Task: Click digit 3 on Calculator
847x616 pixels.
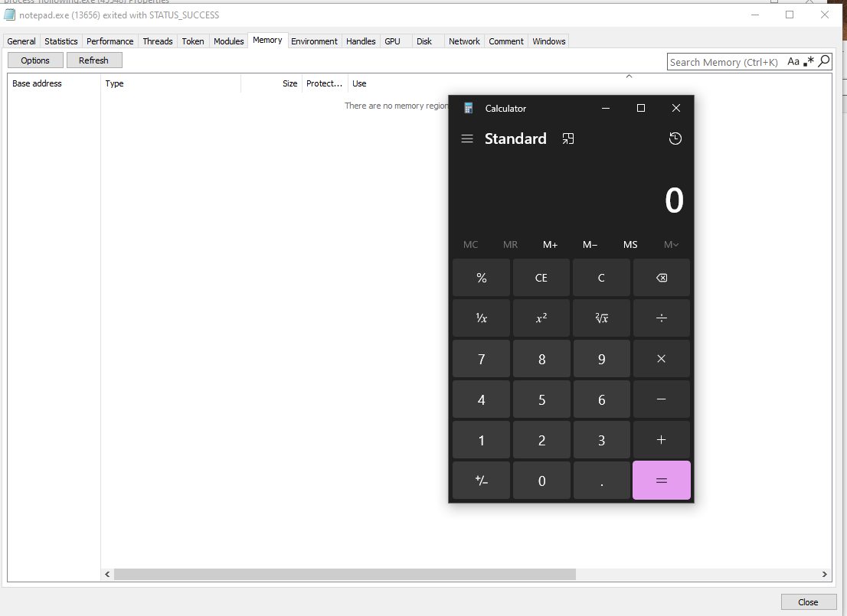Action: [x=601, y=439]
